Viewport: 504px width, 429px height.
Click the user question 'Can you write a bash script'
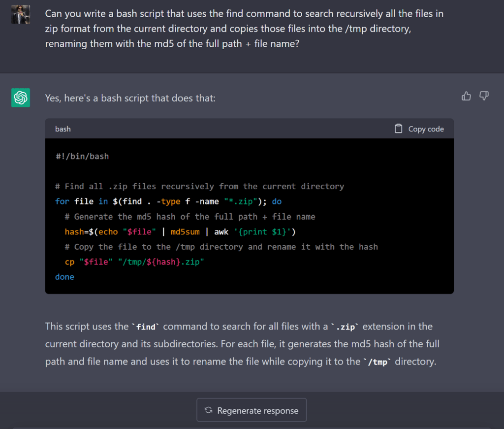tap(244, 29)
